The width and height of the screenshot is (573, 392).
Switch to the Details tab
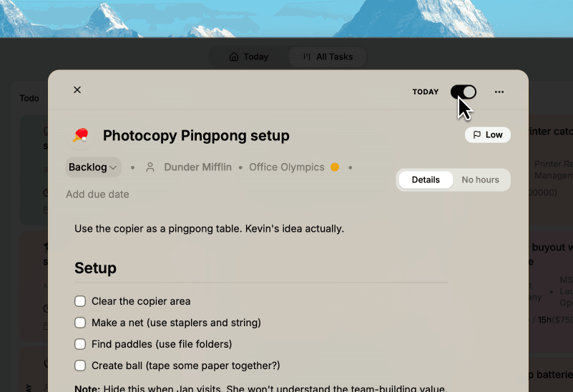coord(426,180)
